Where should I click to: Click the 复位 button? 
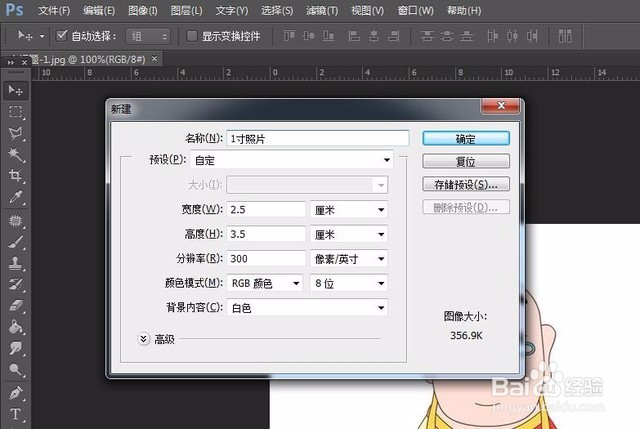click(466, 161)
